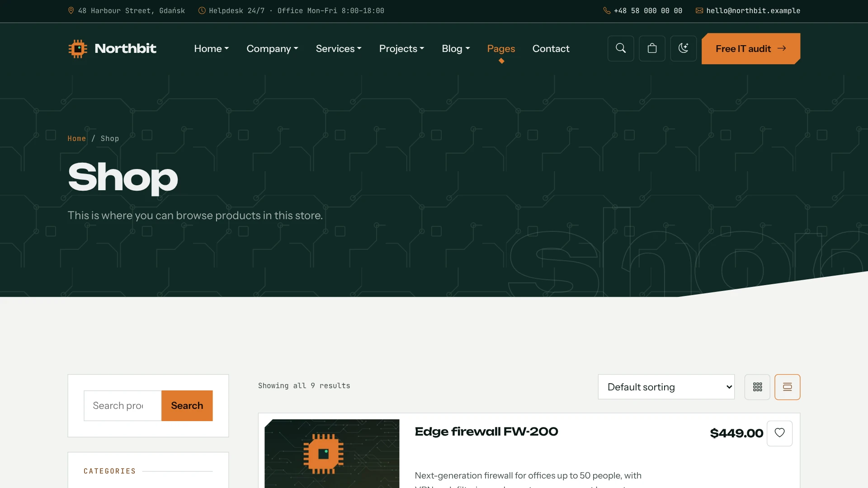Viewport: 868px width, 488px height.
Task: Open the Edge firewall FW-200 product thumbnail
Action: tap(332, 454)
